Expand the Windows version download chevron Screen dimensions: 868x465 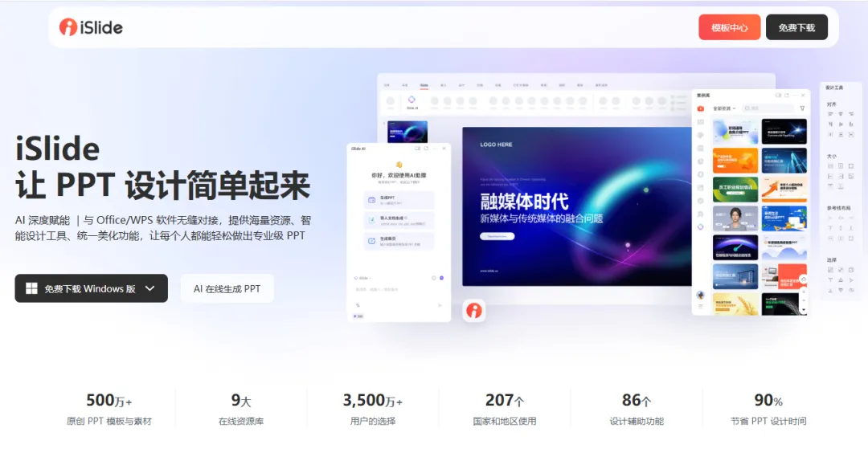(150, 288)
